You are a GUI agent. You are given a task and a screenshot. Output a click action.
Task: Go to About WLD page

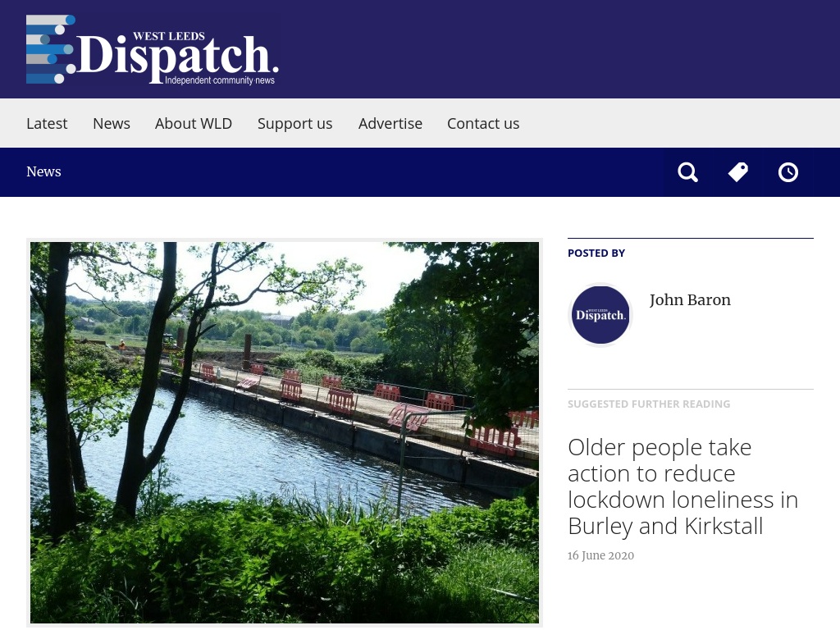[194, 124]
